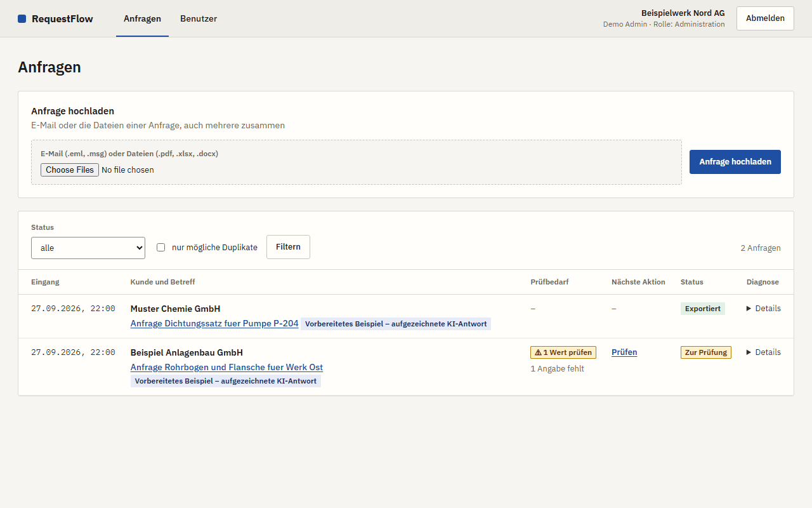Click the 'Zur Prüfung' status badge

click(x=706, y=352)
